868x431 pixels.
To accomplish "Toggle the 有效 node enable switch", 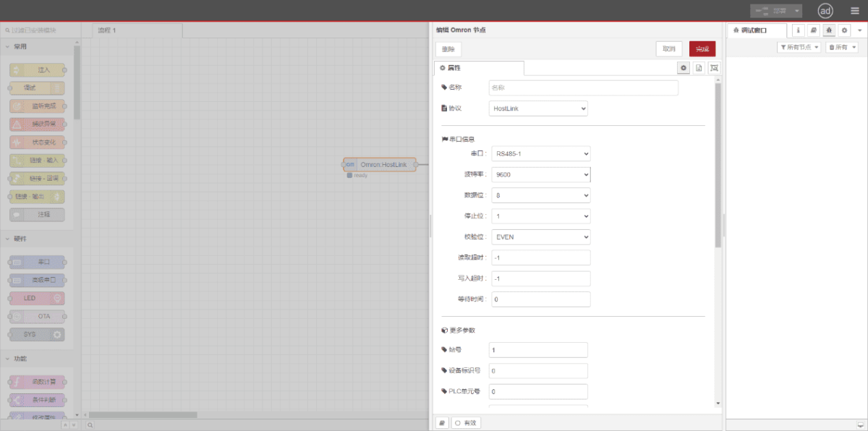I will point(465,422).
